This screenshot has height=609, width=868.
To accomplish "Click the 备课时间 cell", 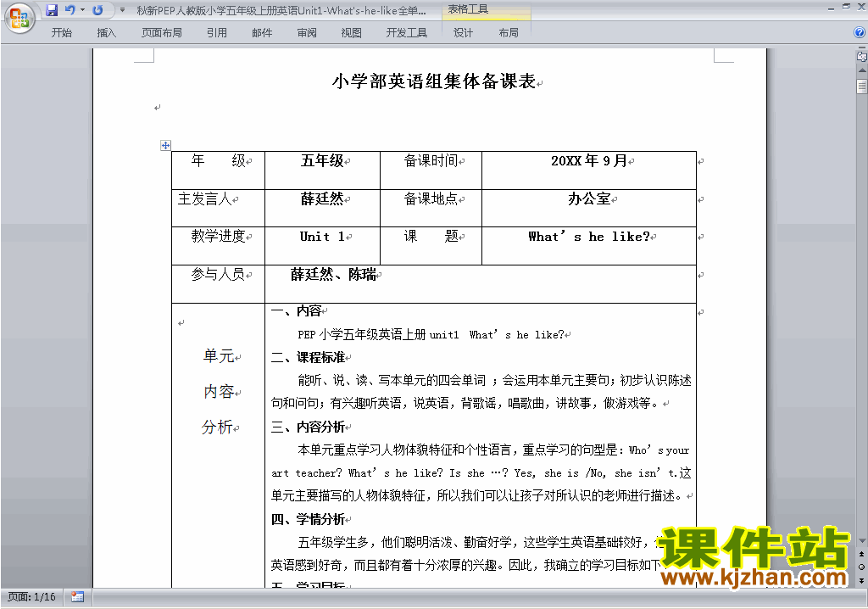I will coord(431,170).
